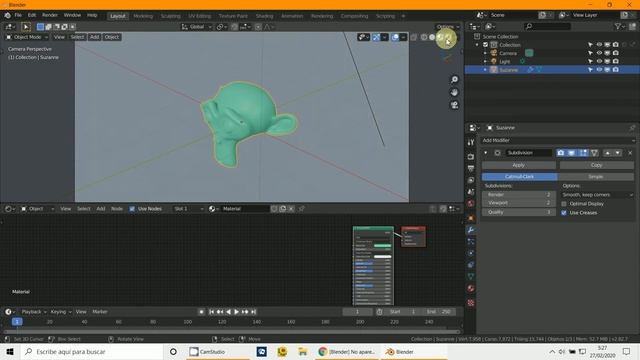Switch to the Shading workspace tab
The height and width of the screenshot is (360, 640).
[264, 16]
